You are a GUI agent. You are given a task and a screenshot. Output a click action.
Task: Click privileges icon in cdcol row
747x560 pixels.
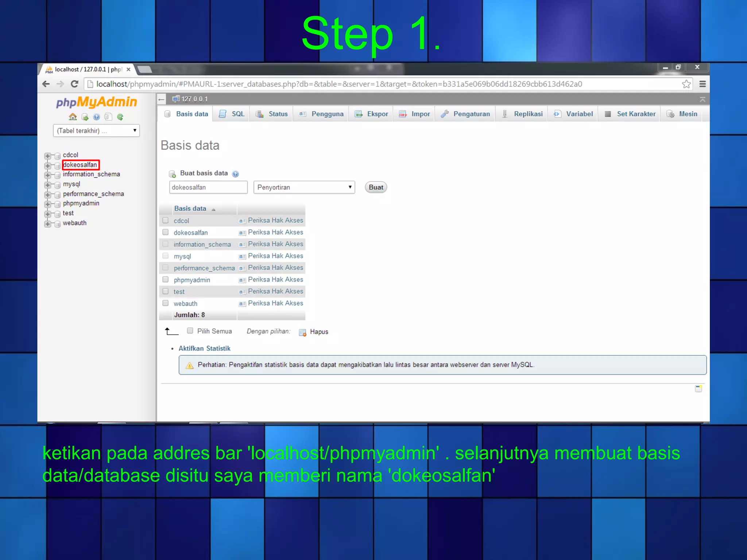(242, 221)
